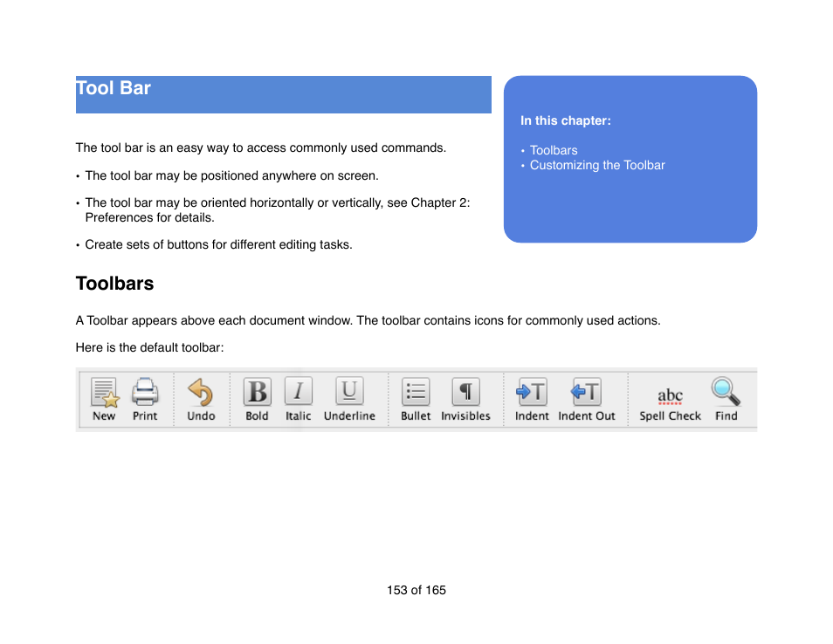
Task: Click the Toolbars section heading
Action: (114, 284)
